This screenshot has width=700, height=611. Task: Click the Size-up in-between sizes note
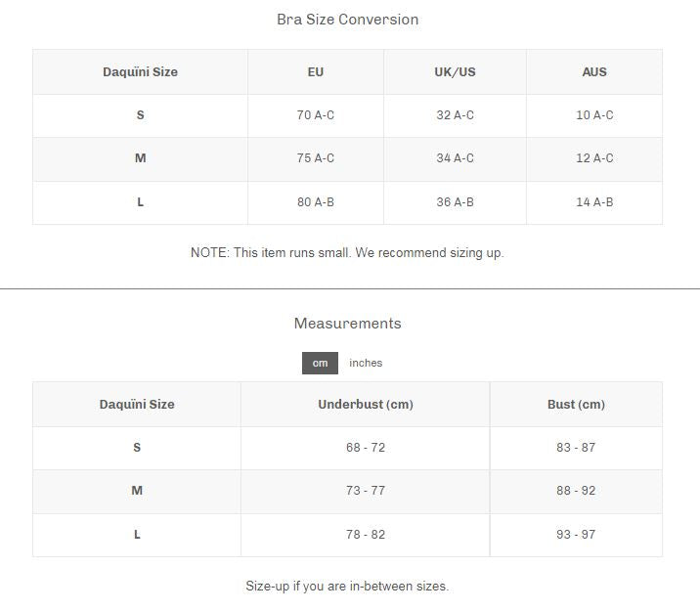(347, 587)
